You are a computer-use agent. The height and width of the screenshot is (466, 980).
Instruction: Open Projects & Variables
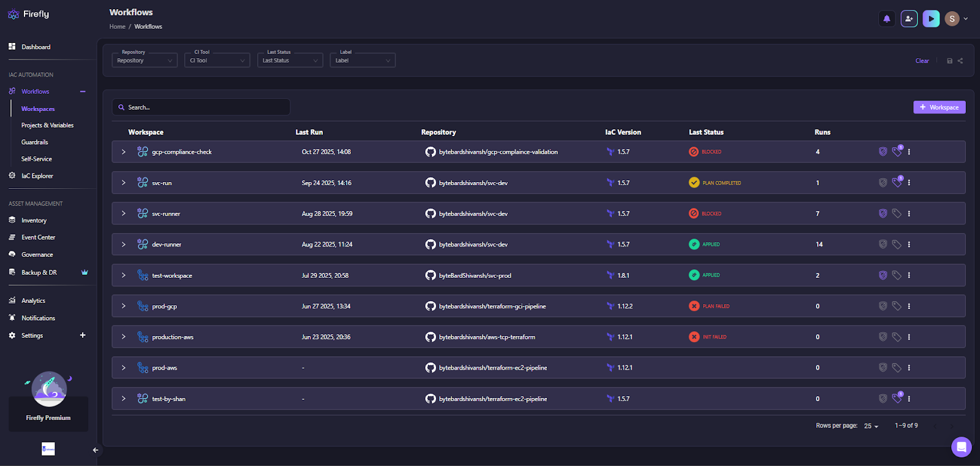(47, 125)
